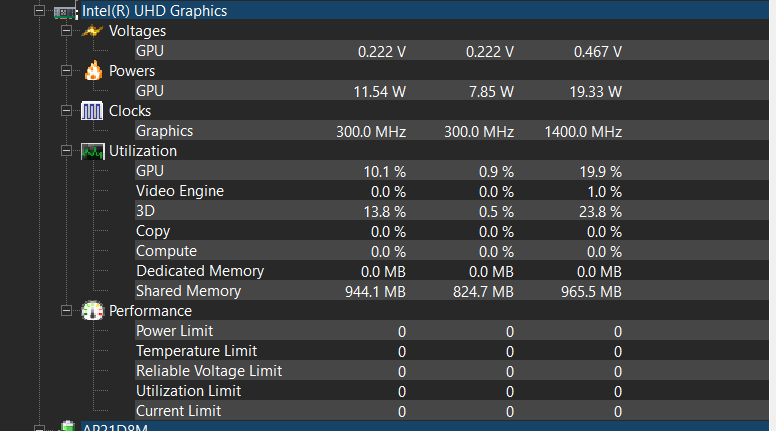The height and width of the screenshot is (431, 776).
Task: Select the GPU row under Powers
Action: [x=452, y=91]
